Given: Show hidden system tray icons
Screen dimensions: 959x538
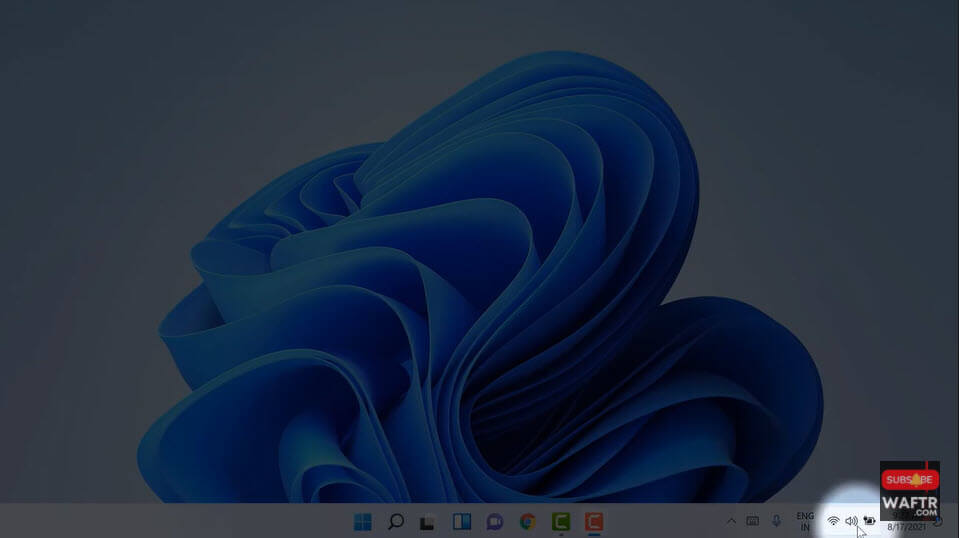Looking at the screenshot, I should (731, 521).
